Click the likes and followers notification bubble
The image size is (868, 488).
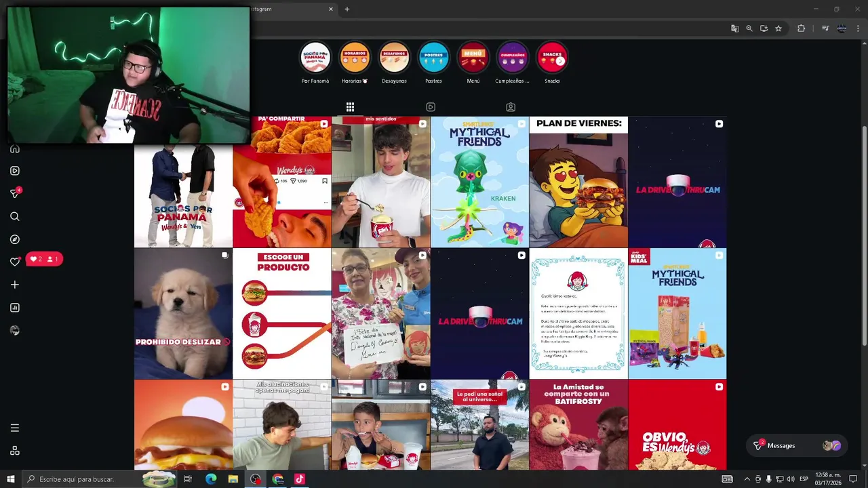(x=44, y=259)
